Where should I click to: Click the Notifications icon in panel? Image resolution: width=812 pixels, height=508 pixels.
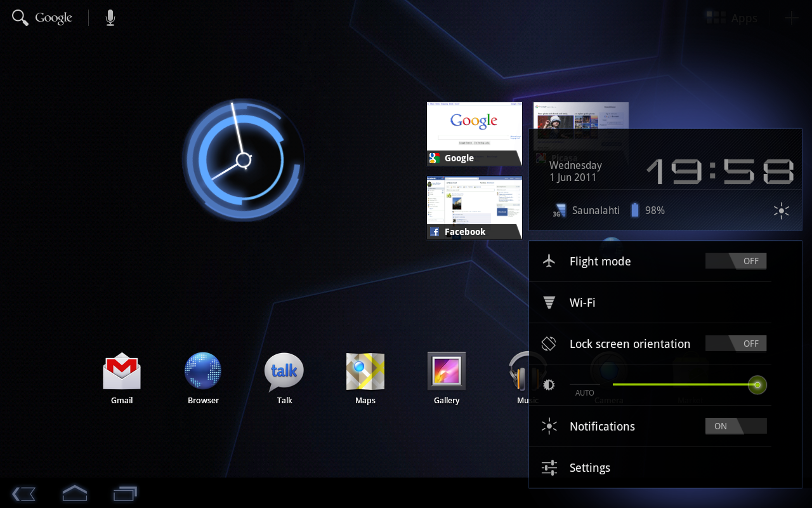[549, 426]
